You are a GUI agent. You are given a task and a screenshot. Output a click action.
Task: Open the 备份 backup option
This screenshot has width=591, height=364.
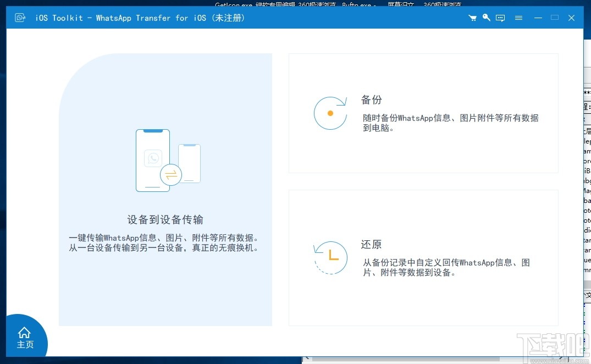[x=423, y=113]
